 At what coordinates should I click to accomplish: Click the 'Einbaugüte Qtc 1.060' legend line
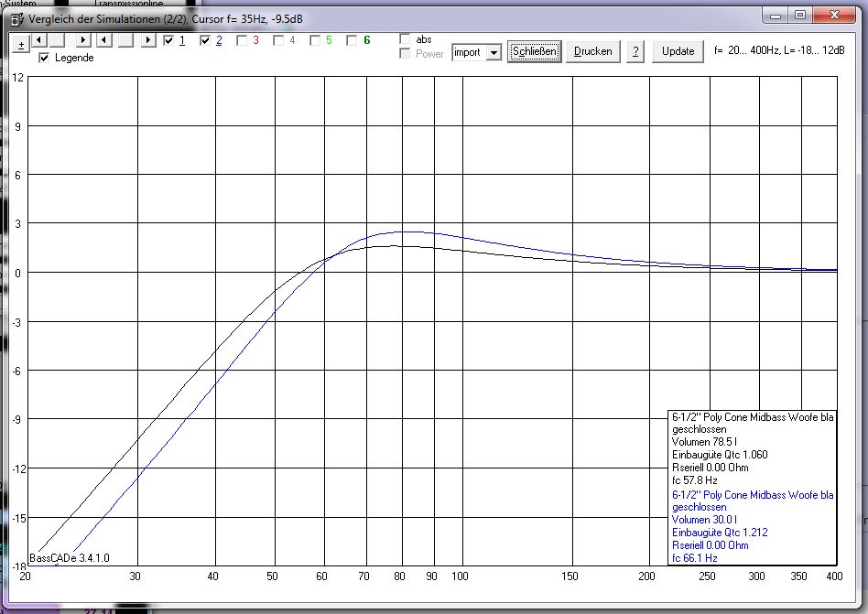point(720,455)
